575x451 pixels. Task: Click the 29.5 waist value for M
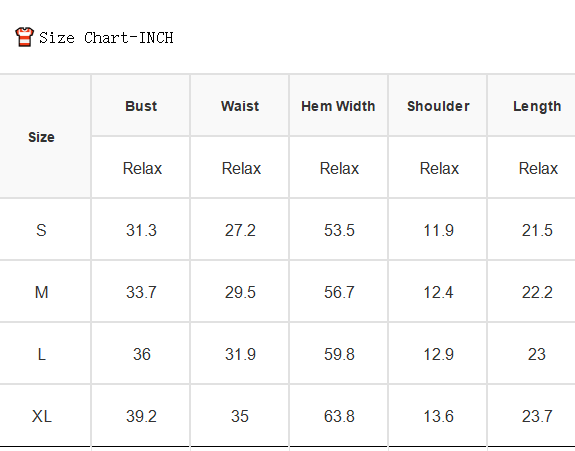pos(240,292)
